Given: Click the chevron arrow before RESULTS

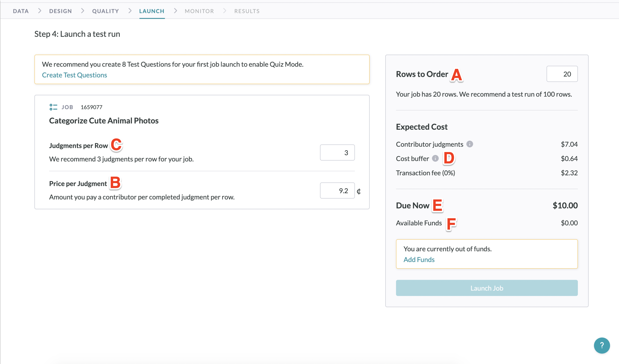Looking at the screenshot, I should click(x=224, y=11).
